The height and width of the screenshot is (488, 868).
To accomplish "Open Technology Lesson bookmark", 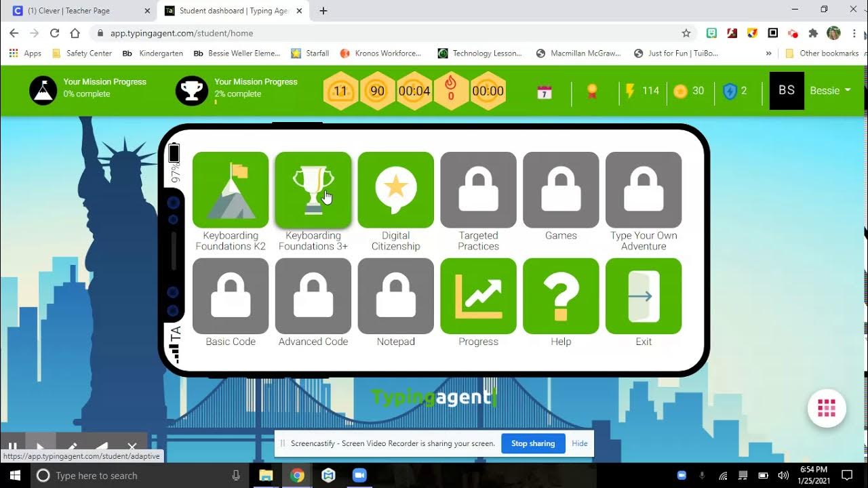I will 479,53.
